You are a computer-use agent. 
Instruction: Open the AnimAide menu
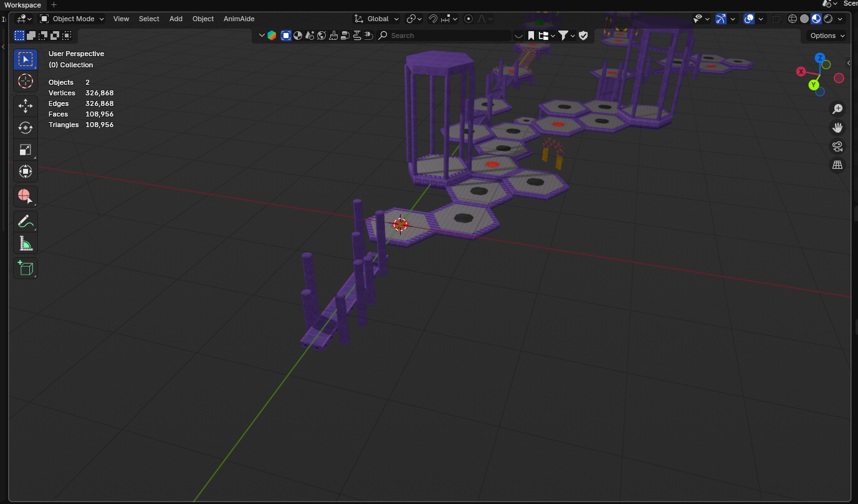[x=239, y=19]
